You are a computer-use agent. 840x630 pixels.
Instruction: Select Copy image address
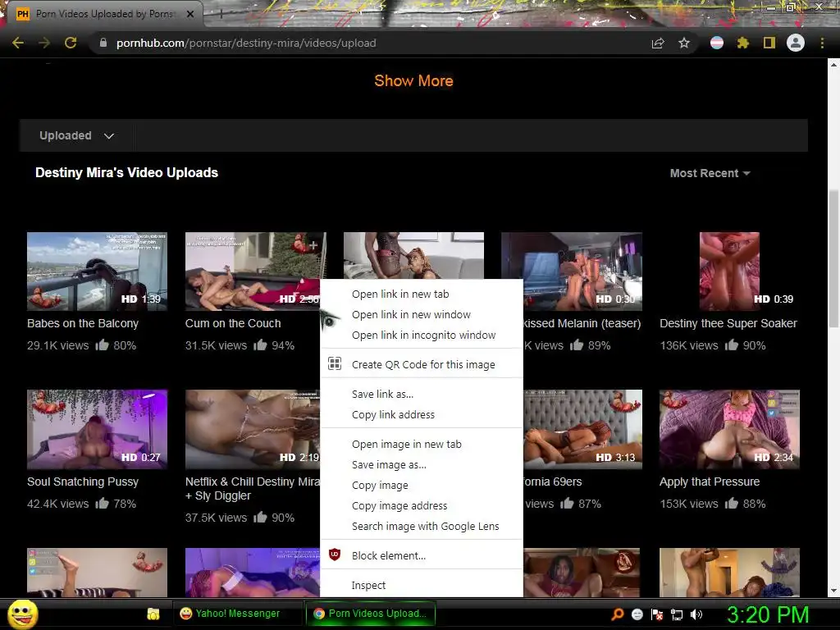coord(422,505)
